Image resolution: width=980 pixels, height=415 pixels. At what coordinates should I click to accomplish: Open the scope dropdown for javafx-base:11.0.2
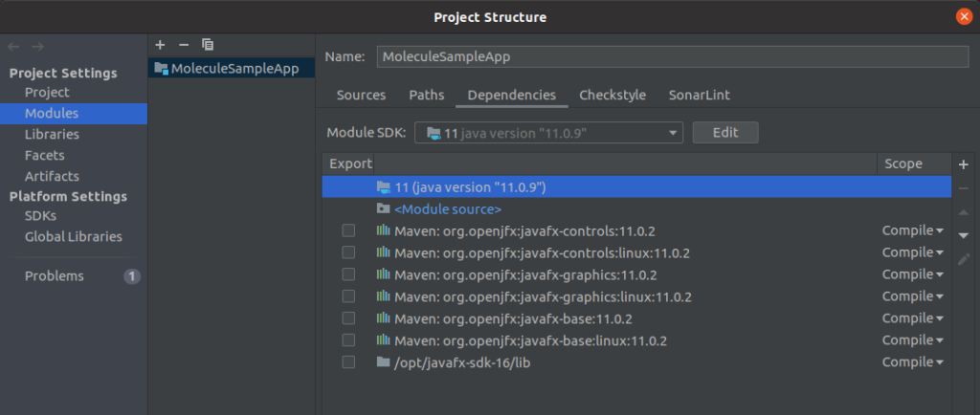912,318
